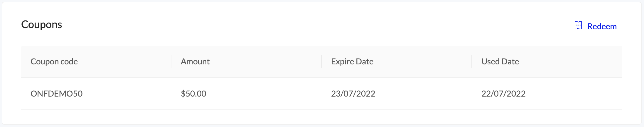Click the Redeem coupon ticket icon
This screenshot has width=644, height=127.
point(578,25)
